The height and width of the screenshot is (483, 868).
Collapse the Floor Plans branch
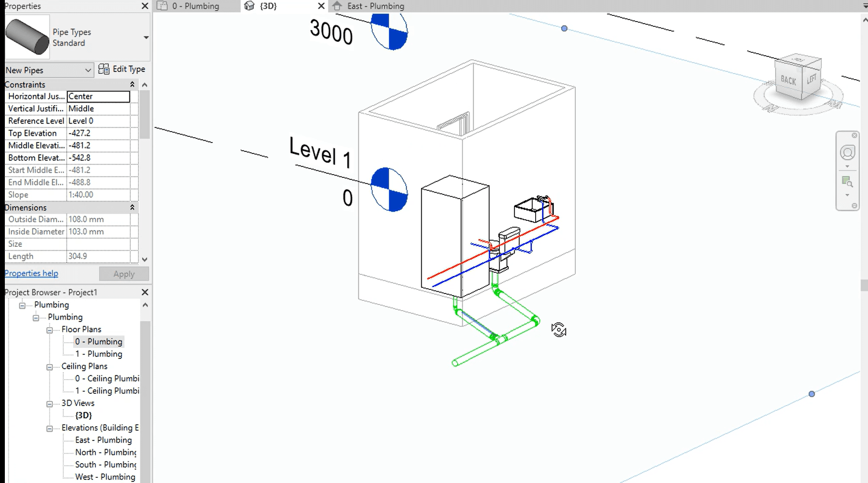(x=49, y=329)
